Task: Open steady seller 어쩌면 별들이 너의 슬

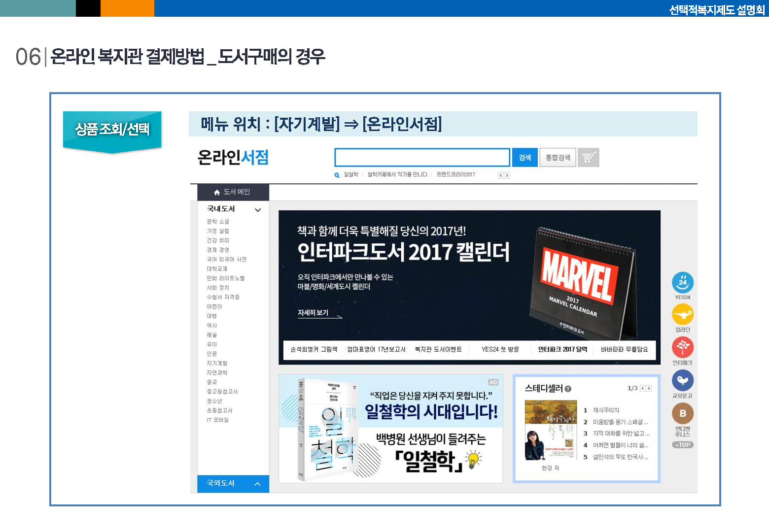Action: (x=621, y=445)
